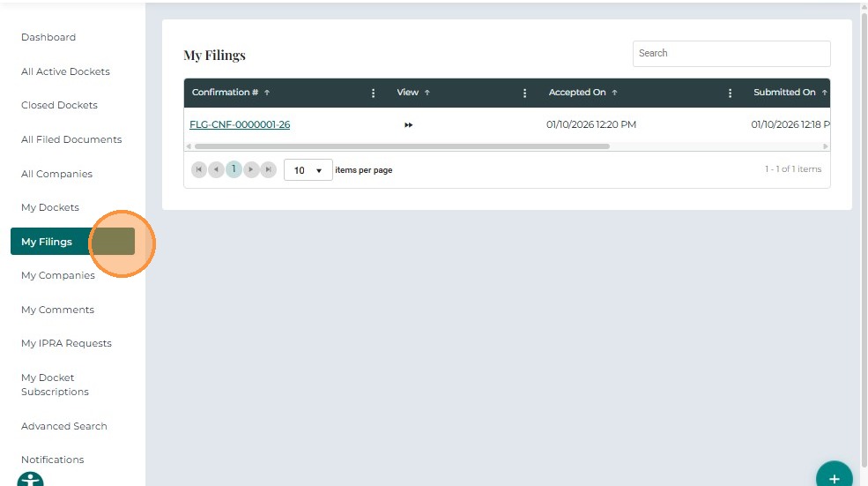Image resolution: width=868 pixels, height=486 pixels.
Task: Click the Submitted On value 01/10/2026 12:18
Action: pos(790,124)
